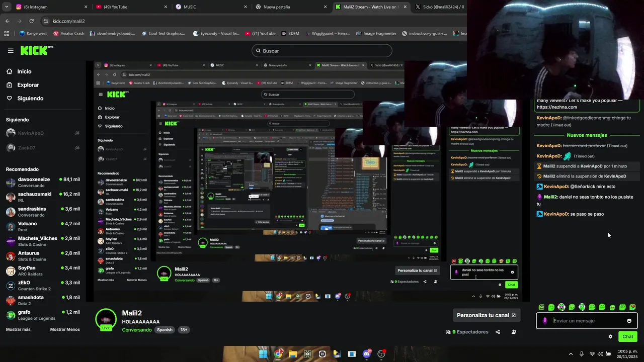This screenshot has width=644, height=362.
Task: Click the Spanish language tag
Action: coord(164,330)
